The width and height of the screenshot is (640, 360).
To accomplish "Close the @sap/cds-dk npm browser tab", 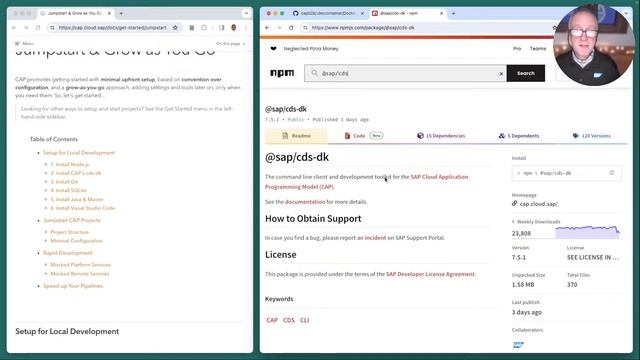I will pyautogui.click(x=441, y=13).
